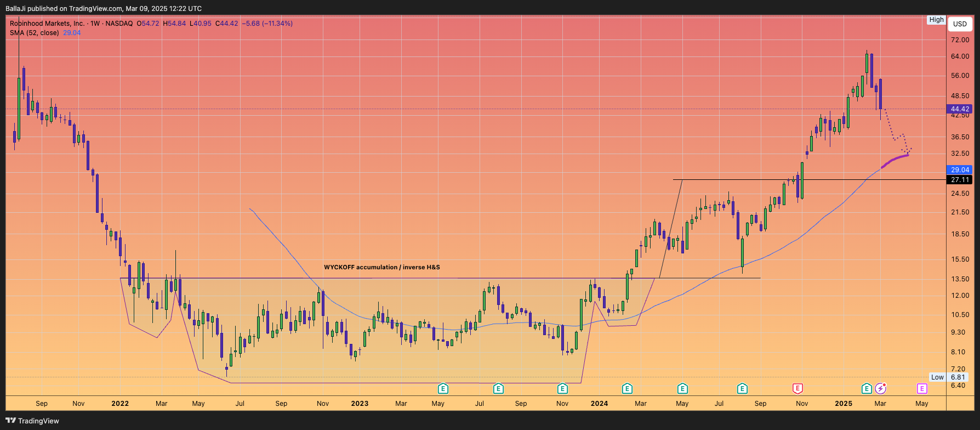Click the 15.50 price axis label
The image size is (980, 430).
[x=960, y=259]
